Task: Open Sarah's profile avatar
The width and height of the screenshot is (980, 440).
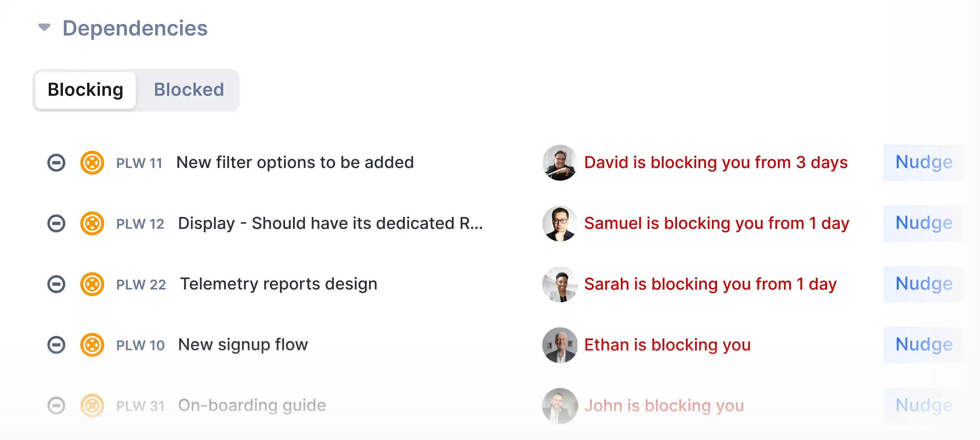Action: tap(560, 284)
